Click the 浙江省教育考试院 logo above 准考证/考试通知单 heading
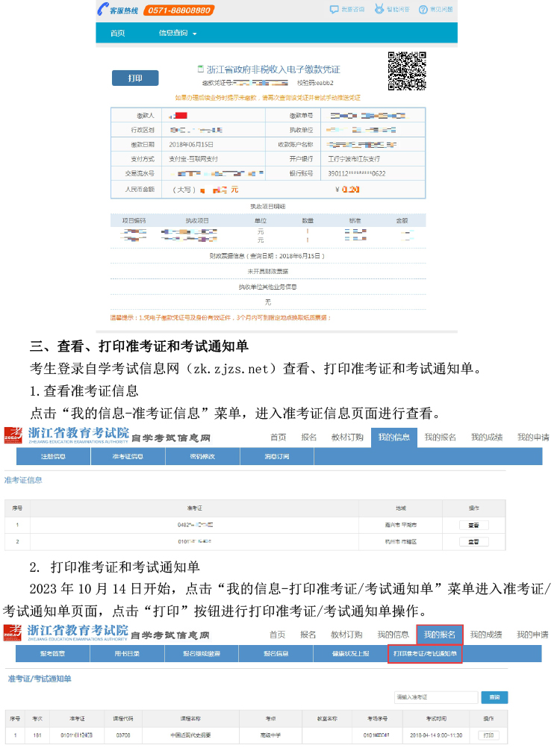 click(66, 632)
